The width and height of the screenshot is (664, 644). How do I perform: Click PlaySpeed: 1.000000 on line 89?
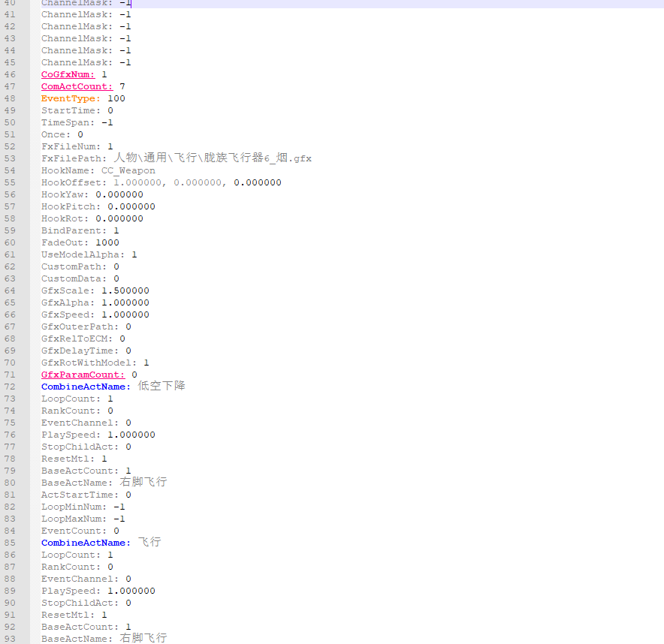click(x=98, y=591)
